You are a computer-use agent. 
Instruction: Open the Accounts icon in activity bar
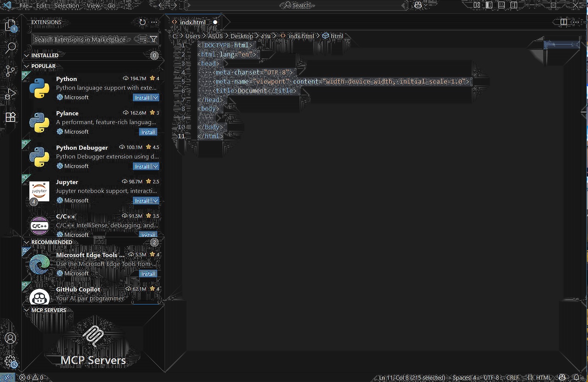point(10,338)
